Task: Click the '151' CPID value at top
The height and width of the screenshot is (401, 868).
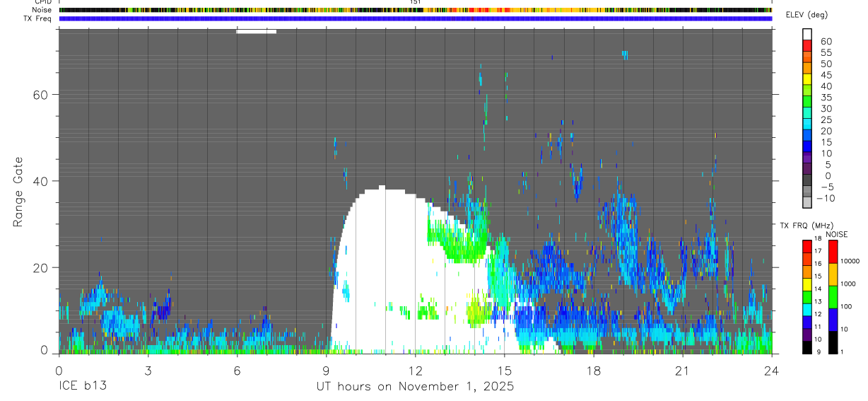Action: pyautogui.click(x=416, y=2)
